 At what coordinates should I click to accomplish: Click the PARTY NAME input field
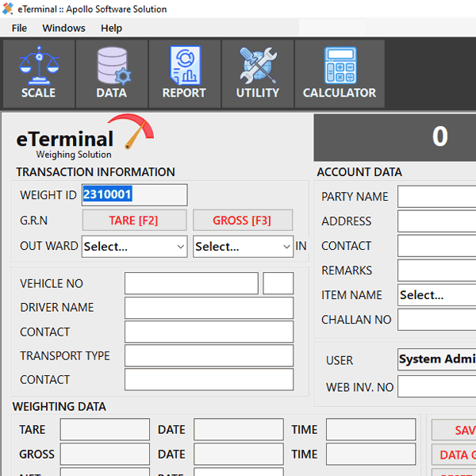(x=437, y=197)
